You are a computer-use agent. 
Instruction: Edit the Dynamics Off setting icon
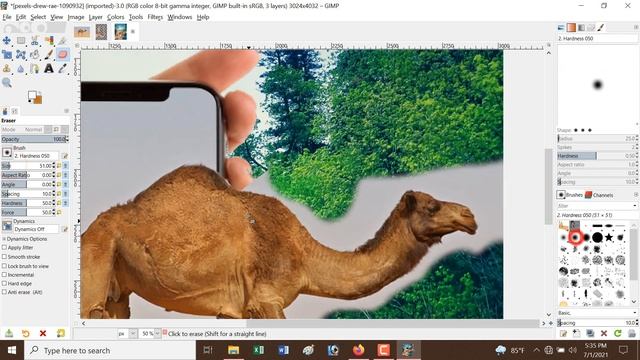tap(64, 229)
